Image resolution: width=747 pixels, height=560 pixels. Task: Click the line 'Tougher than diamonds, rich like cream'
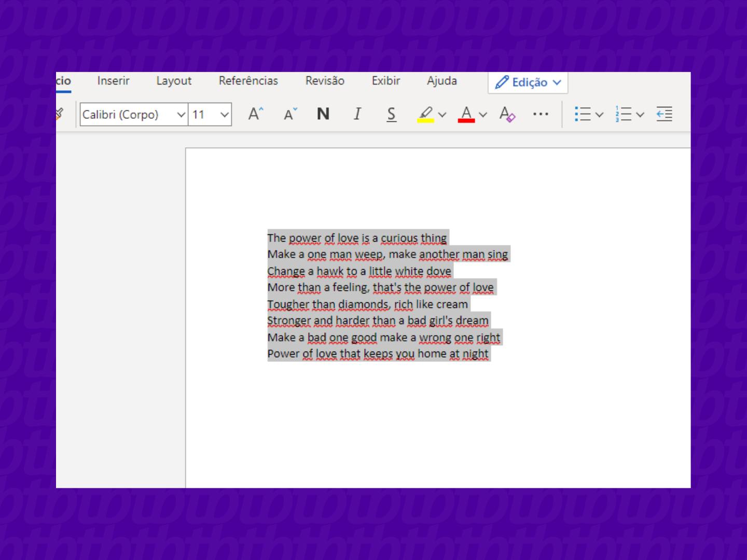click(x=367, y=304)
